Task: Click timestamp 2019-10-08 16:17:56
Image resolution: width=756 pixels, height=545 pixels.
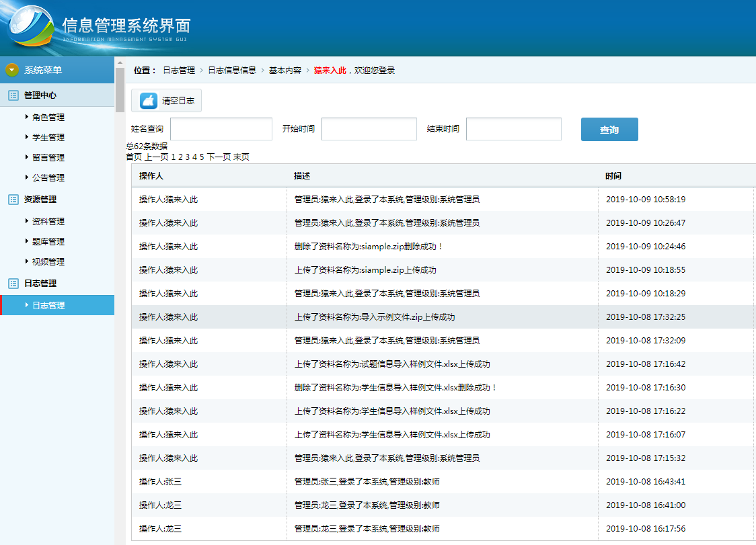Action: tap(646, 529)
